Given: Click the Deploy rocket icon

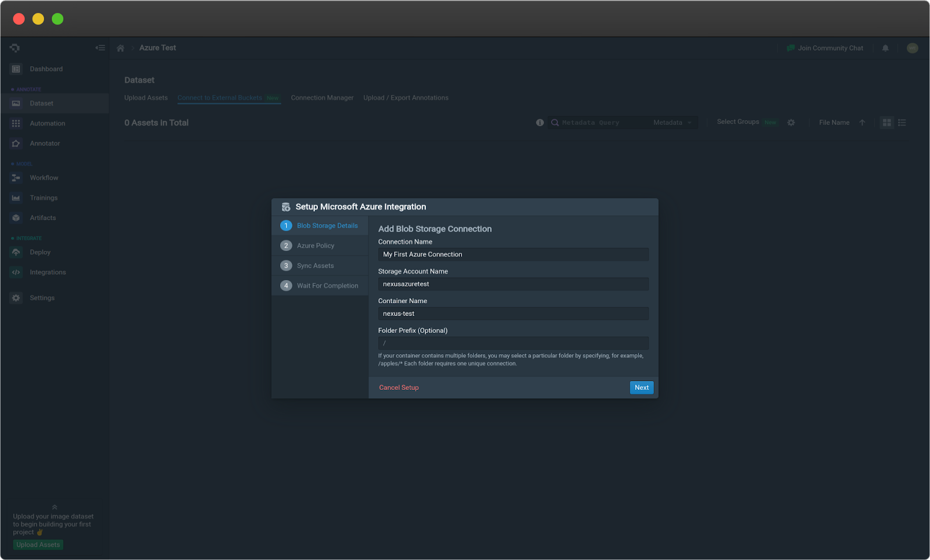Looking at the screenshot, I should pos(15,252).
